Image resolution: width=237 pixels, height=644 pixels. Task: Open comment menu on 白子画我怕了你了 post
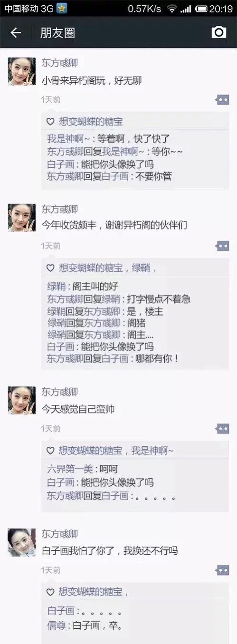click(x=222, y=570)
